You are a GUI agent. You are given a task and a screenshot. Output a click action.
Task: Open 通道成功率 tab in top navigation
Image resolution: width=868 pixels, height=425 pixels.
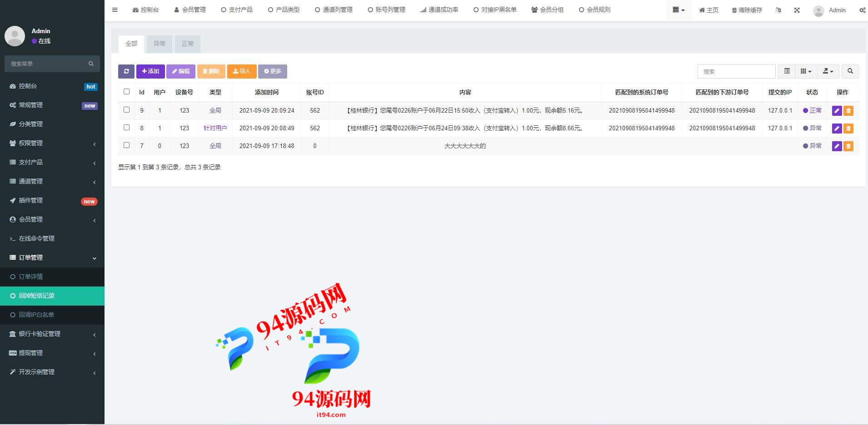(439, 10)
